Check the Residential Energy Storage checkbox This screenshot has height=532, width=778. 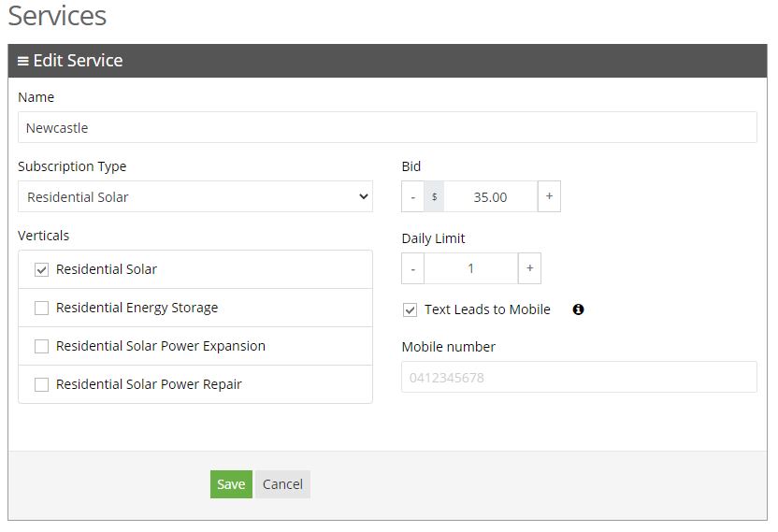point(42,309)
